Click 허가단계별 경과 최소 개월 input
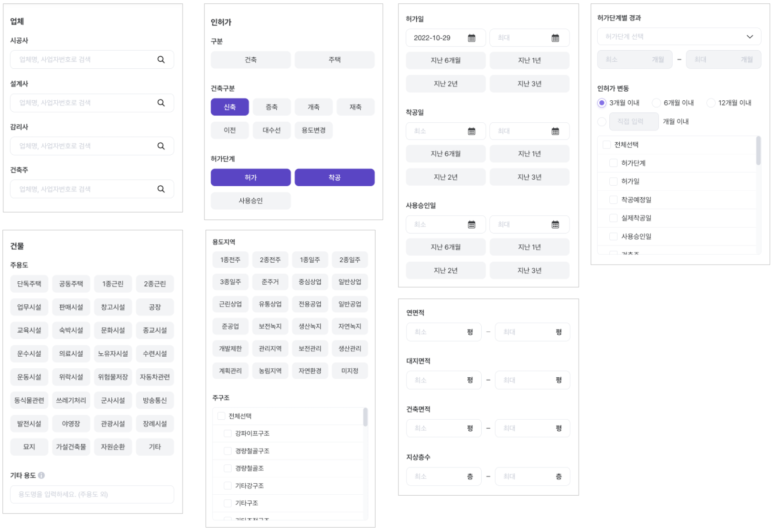Image resolution: width=776 pixels, height=532 pixels. (635, 60)
